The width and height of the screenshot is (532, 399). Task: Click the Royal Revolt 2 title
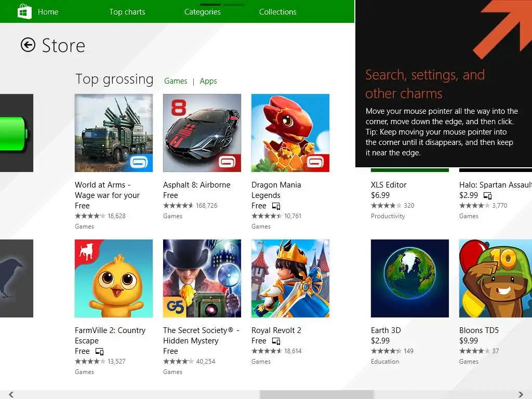[x=276, y=330]
